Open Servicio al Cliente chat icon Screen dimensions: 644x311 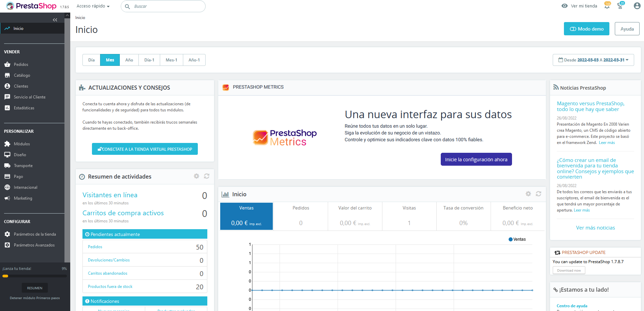click(7, 97)
